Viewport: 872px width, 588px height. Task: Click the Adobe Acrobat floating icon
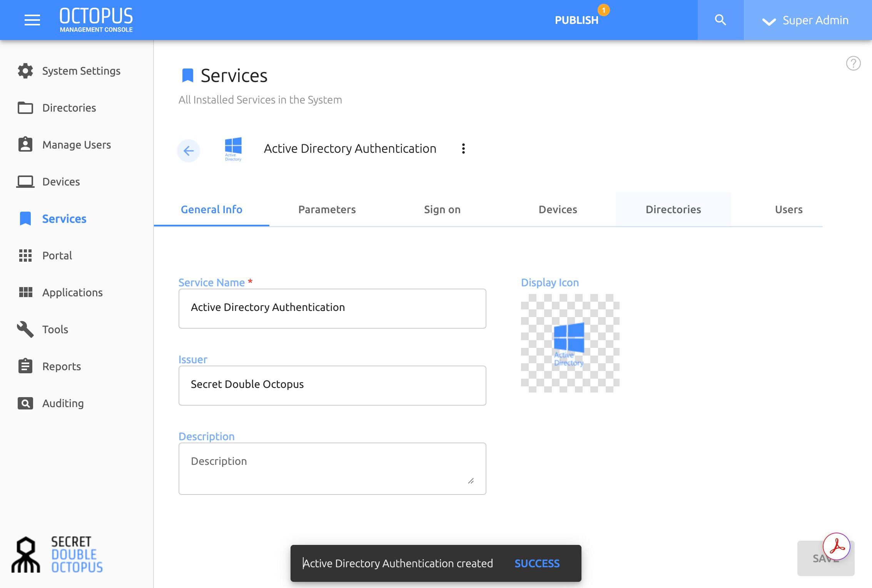[x=836, y=546]
